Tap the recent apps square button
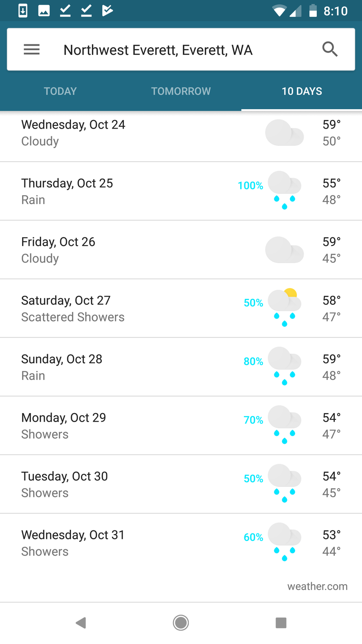The height and width of the screenshot is (644, 362). click(281, 623)
